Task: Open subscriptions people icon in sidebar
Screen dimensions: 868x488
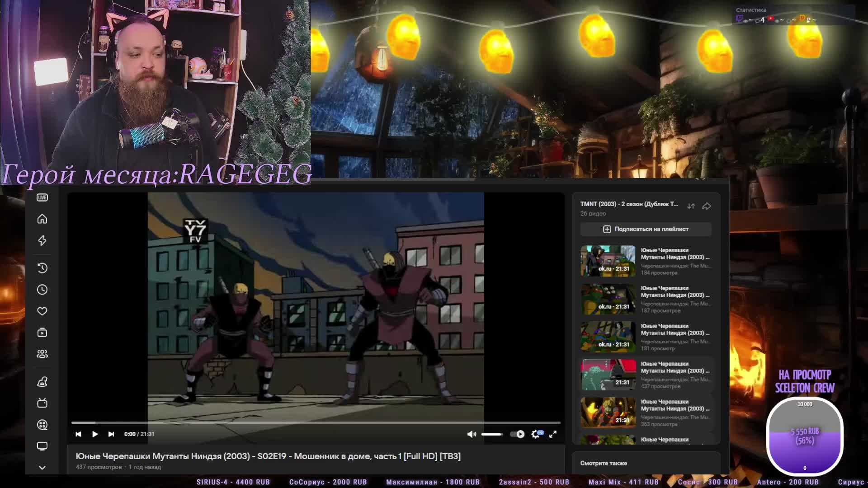Action: (x=42, y=354)
